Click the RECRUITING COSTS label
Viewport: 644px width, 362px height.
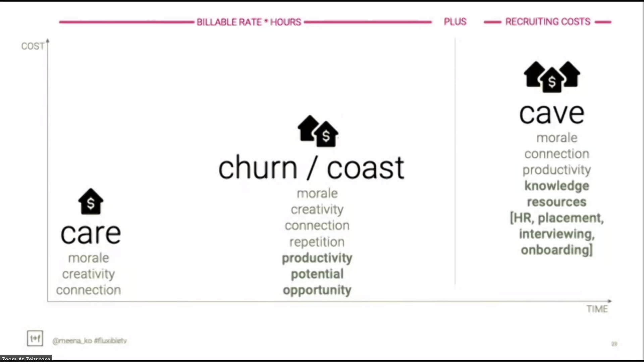548,21
